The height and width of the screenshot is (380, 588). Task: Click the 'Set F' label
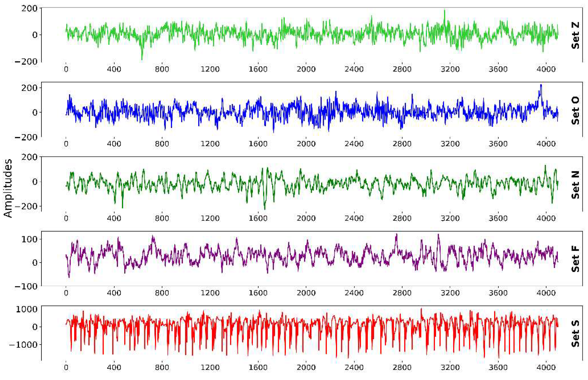[x=575, y=259]
